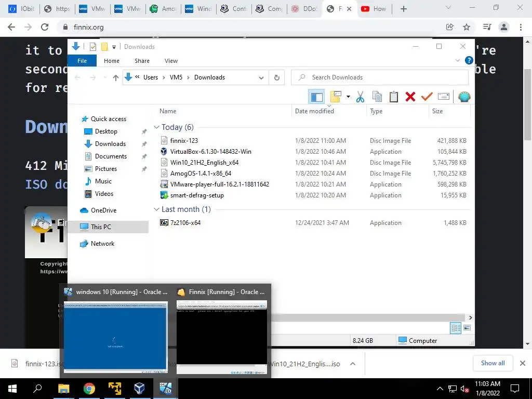This screenshot has width=532, height=399.
Task: Click the shell globe icon in Explorer toolbar
Action: click(464, 97)
